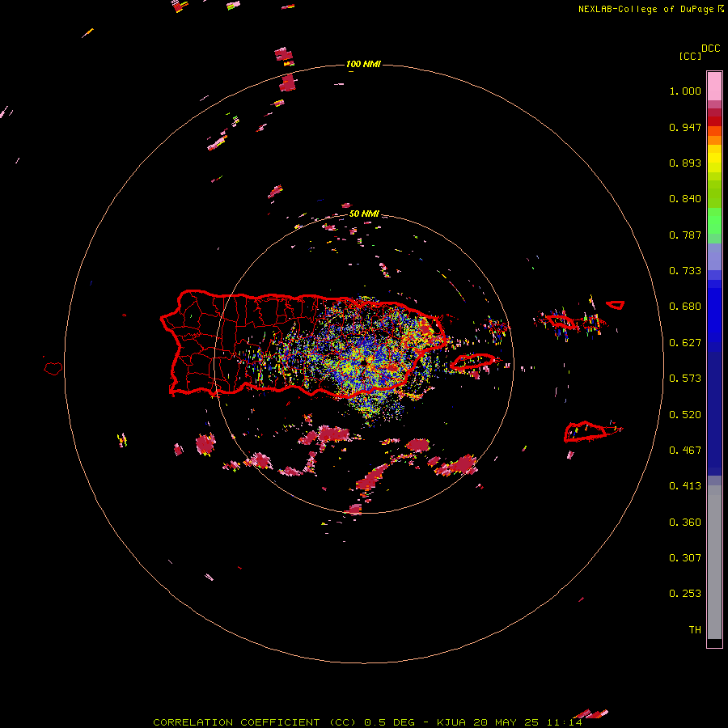
Task: Click the DCC legend label
Action: (711, 49)
